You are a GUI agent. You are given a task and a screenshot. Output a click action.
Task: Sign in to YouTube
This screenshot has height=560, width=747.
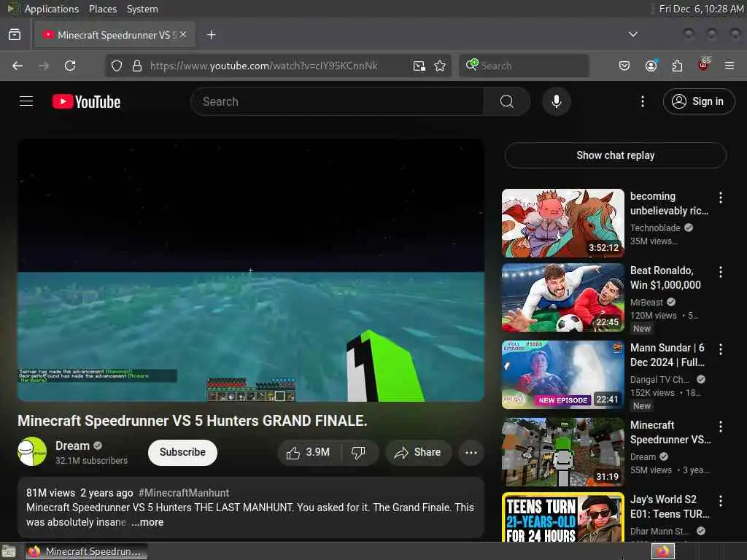(698, 101)
